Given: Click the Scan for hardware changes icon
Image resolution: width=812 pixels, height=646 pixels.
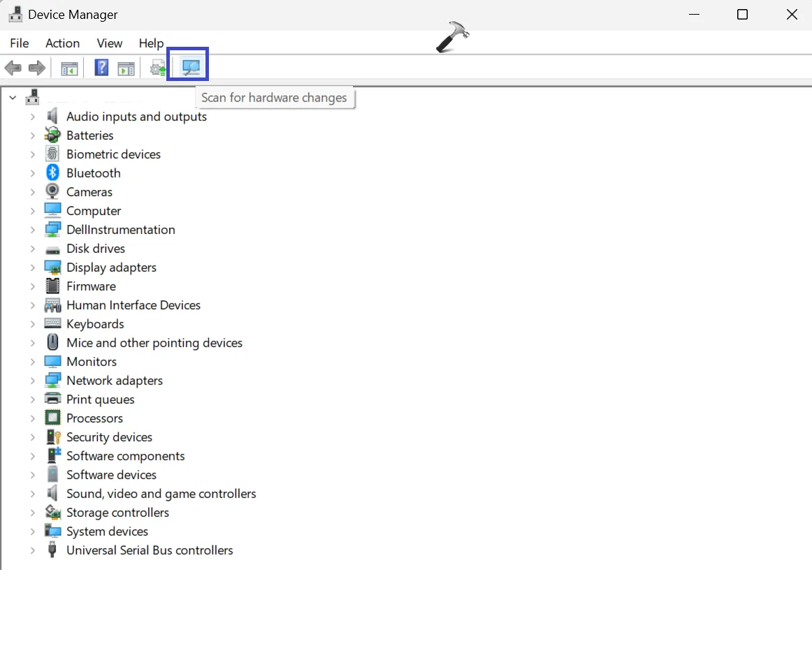Looking at the screenshot, I should click(x=191, y=67).
